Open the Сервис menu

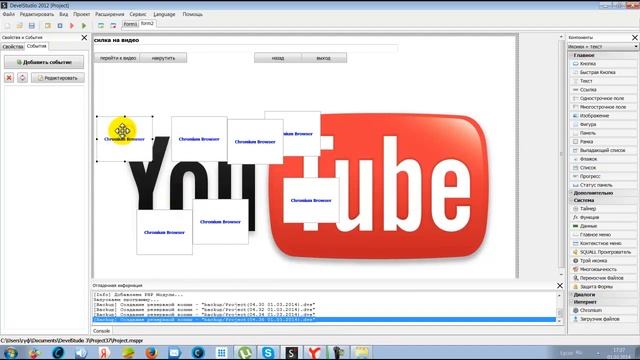[x=138, y=14]
